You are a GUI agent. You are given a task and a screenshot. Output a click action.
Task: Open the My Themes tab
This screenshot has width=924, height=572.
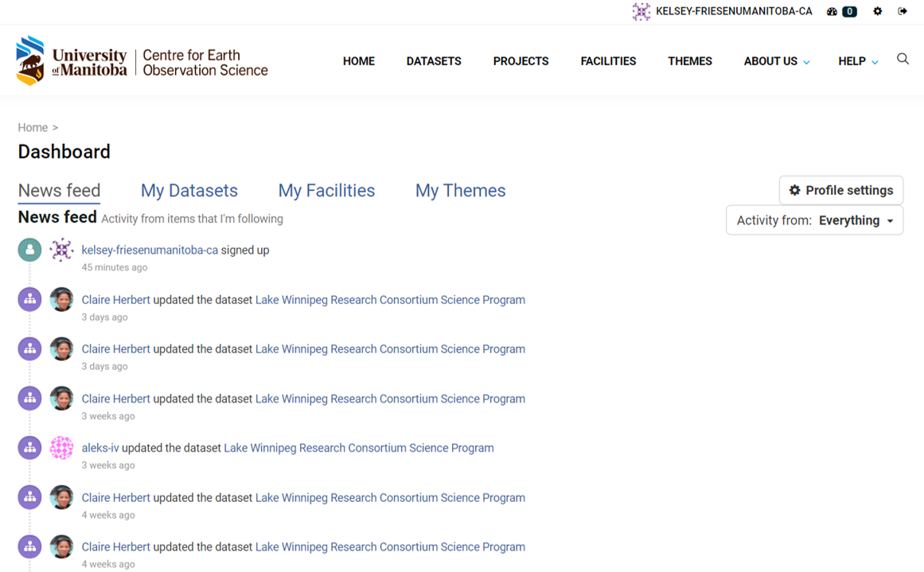460,191
